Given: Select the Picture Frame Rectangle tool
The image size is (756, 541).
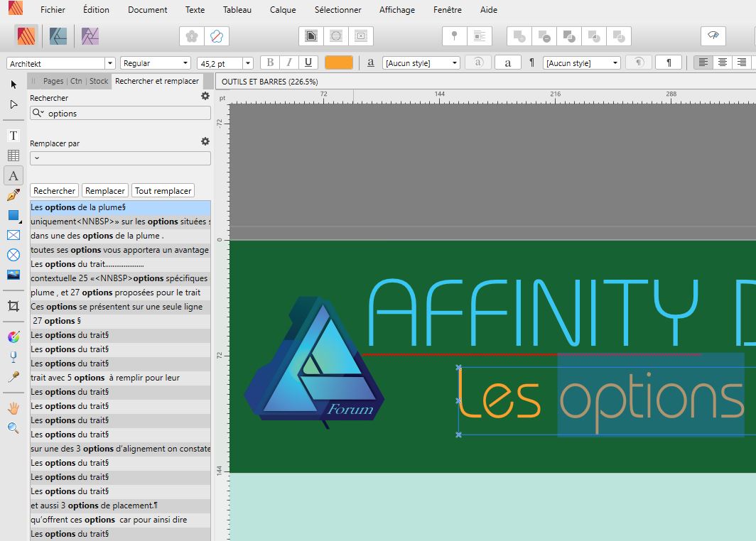Looking at the screenshot, I should point(13,235).
